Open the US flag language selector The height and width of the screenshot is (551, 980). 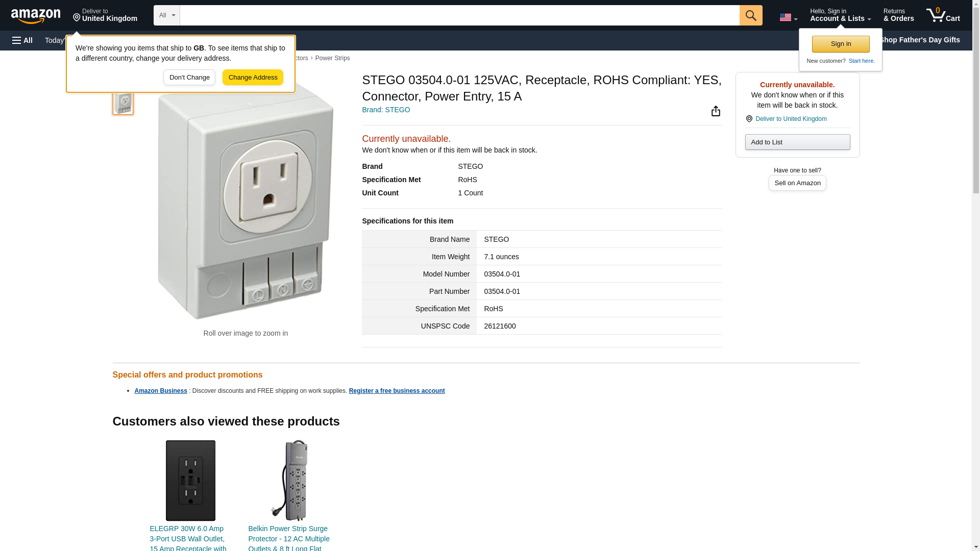pyautogui.click(x=788, y=17)
